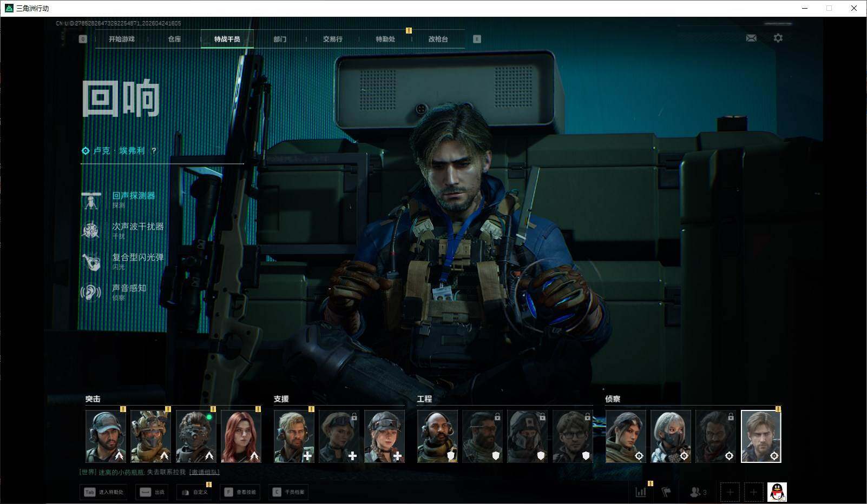
Task: Click the flag icon in bottom bar
Action: click(x=666, y=492)
